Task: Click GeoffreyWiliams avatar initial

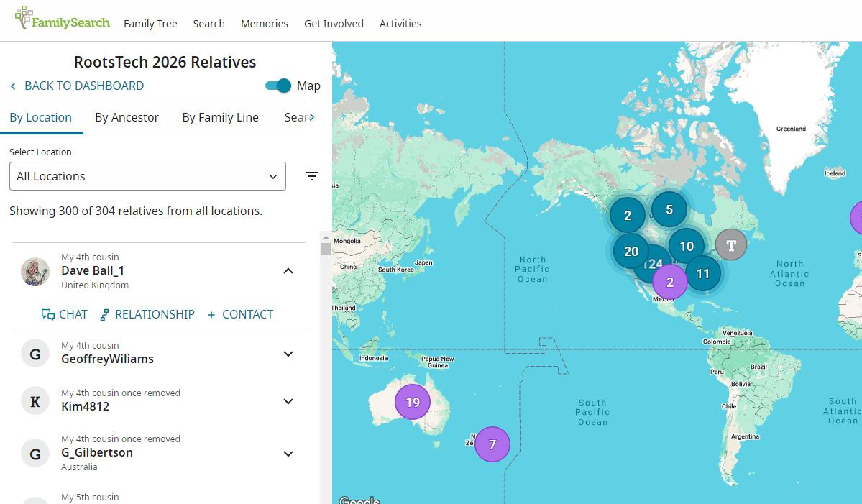Action: point(35,354)
